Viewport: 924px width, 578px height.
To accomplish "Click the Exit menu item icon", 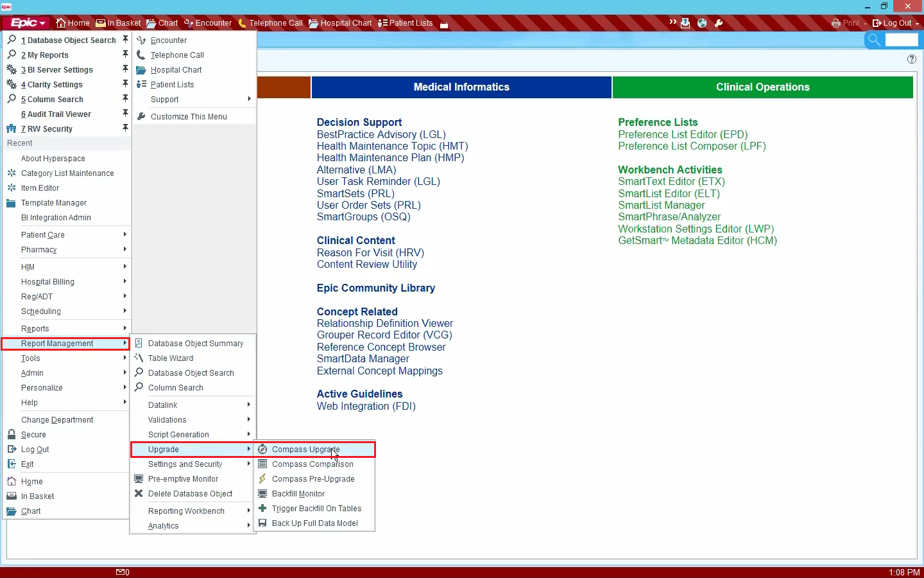I will [12, 464].
